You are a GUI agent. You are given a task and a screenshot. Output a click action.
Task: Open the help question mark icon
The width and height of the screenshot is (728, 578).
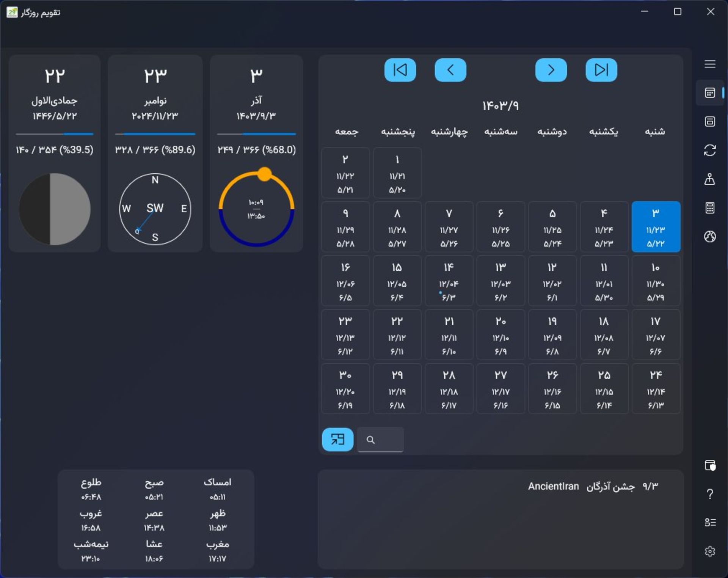pyautogui.click(x=710, y=494)
